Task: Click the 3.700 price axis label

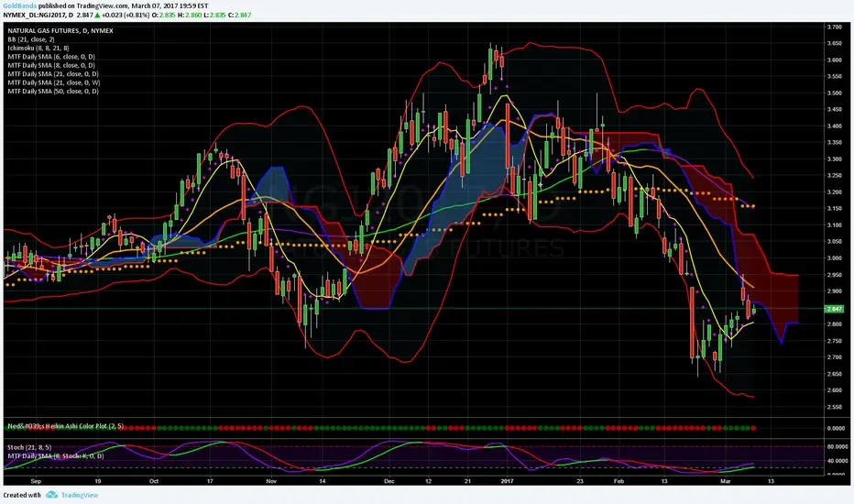Action: pyautogui.click(x=835, y=27)
